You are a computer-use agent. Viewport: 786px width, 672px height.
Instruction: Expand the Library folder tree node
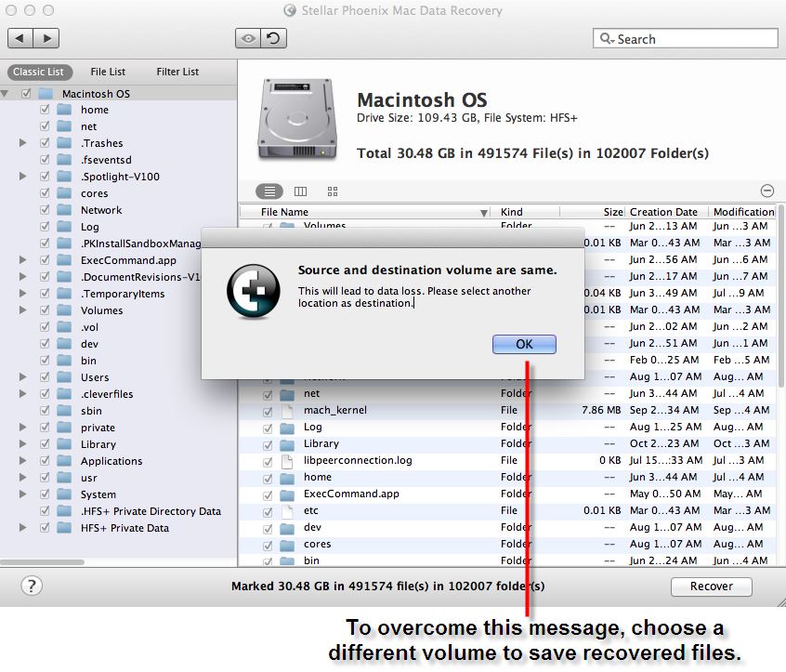(x=23, y=444)
